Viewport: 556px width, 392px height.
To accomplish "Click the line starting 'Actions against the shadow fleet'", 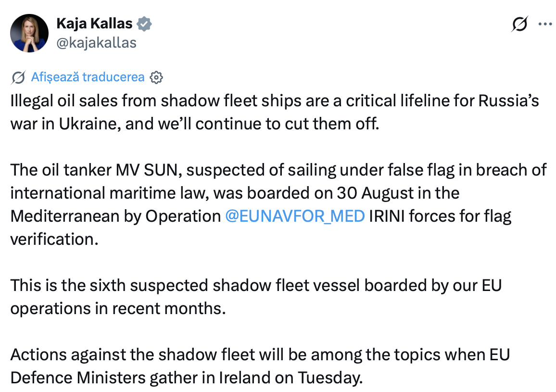I will click(260, 354).
